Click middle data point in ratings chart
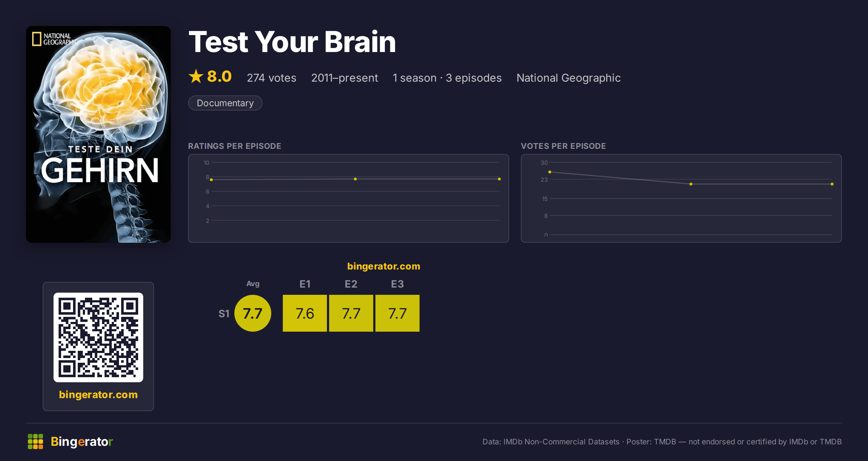This screenshot has height=461, width=868. pyautogui.click(x=355, y=179)
